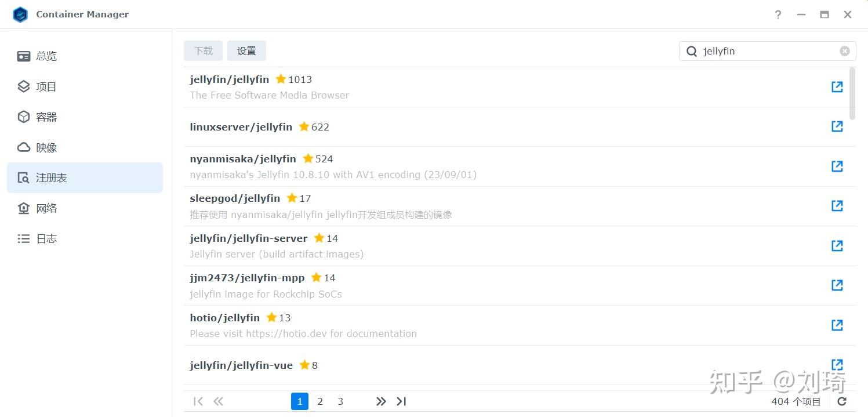Viewport: 868px width, 417px height.
Task: Click the 下载 download button
Action: point(204,51)
